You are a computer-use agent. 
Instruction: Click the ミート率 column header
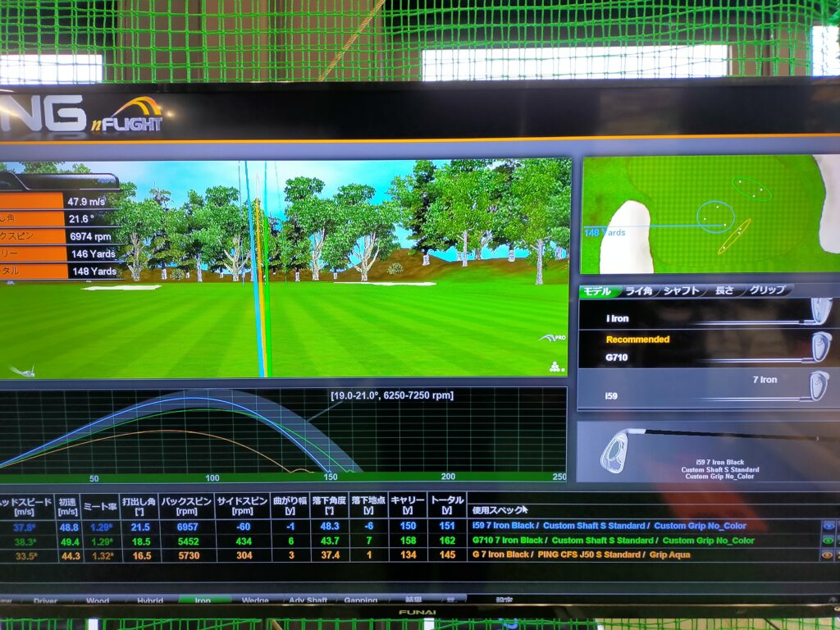tap(100, 506)
